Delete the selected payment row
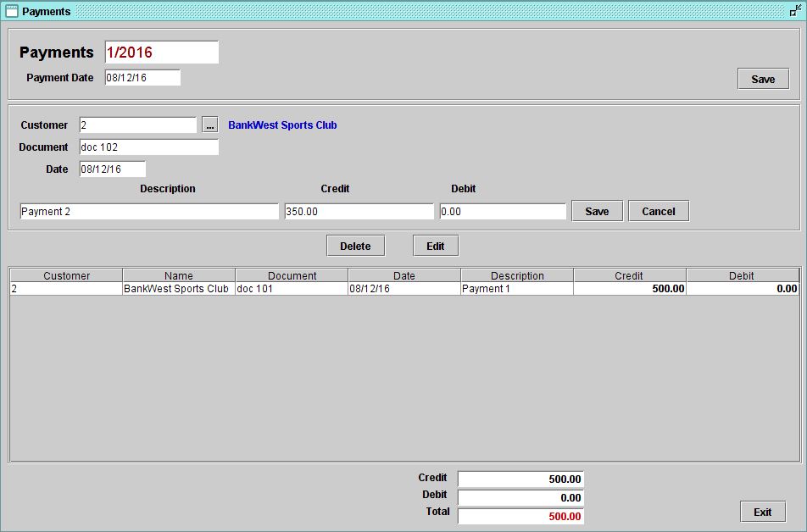This screenshot has height=532, width=807. tap(355, 245)
